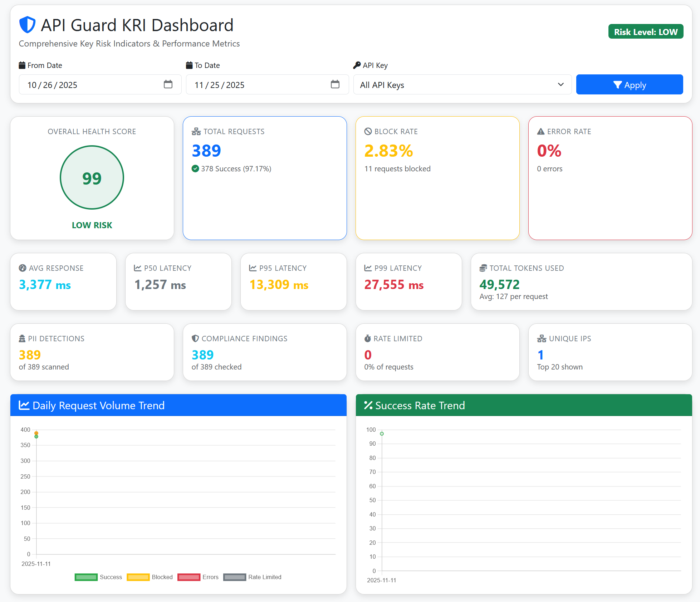Click the Compliance Findings shield icon
The height and width of the screenshot is (602, 700).
tap(195, 338)
